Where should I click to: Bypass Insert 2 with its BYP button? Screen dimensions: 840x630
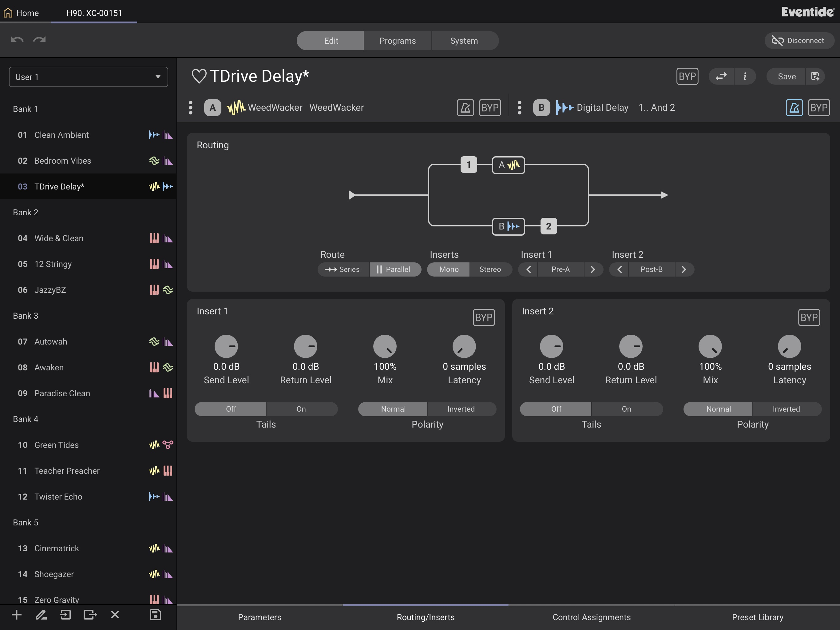coord(809,317)
